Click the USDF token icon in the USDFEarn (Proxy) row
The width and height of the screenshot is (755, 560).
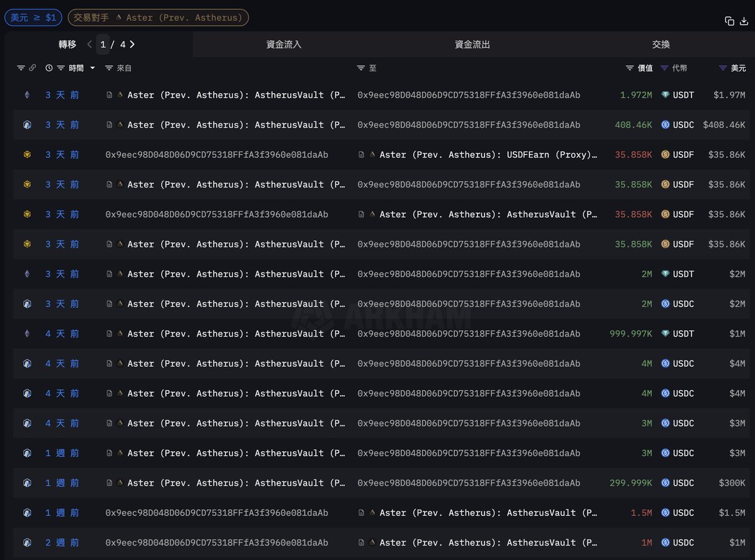click(666, 155)
